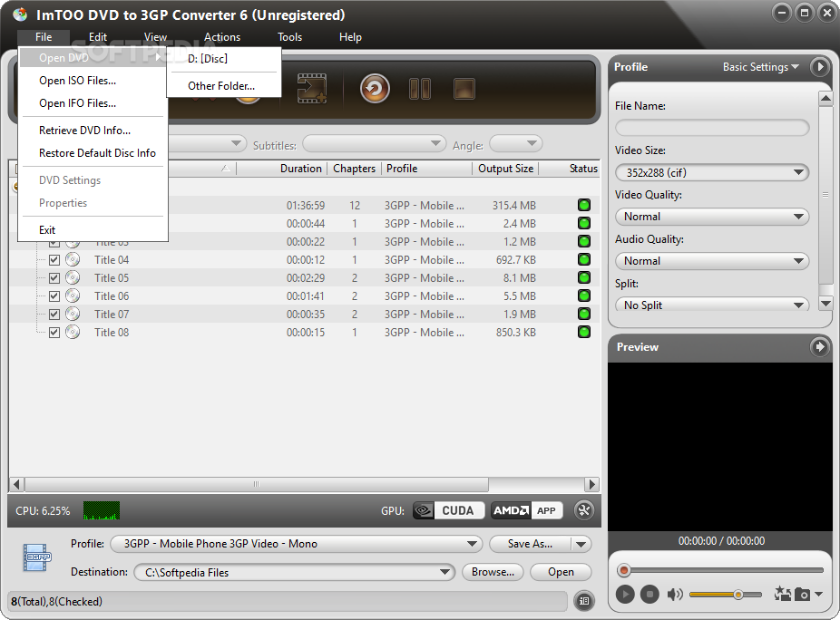Click the Output Size column header

[x=505, y=169]
